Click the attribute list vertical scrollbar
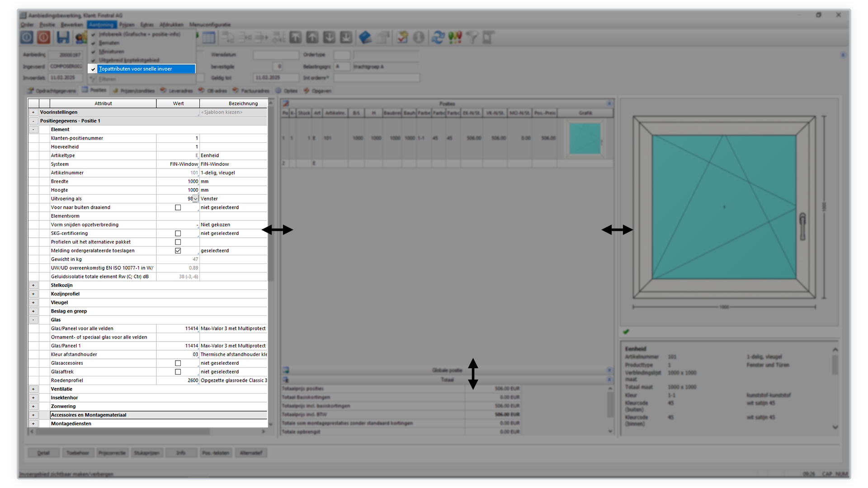The image size is (868, 488). (x=271, y=194)
